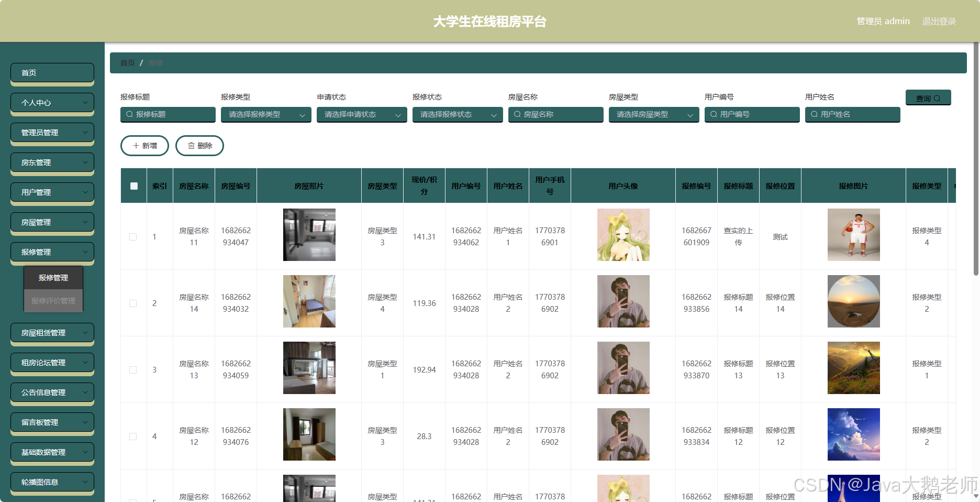Open basketball player repair image in row 1

tap(854, 235)
